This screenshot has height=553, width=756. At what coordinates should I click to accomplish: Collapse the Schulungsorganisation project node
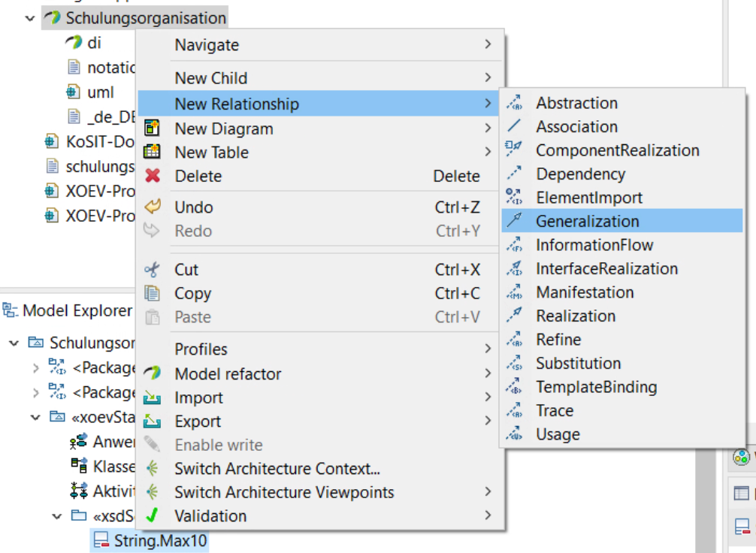pos(30,18)
